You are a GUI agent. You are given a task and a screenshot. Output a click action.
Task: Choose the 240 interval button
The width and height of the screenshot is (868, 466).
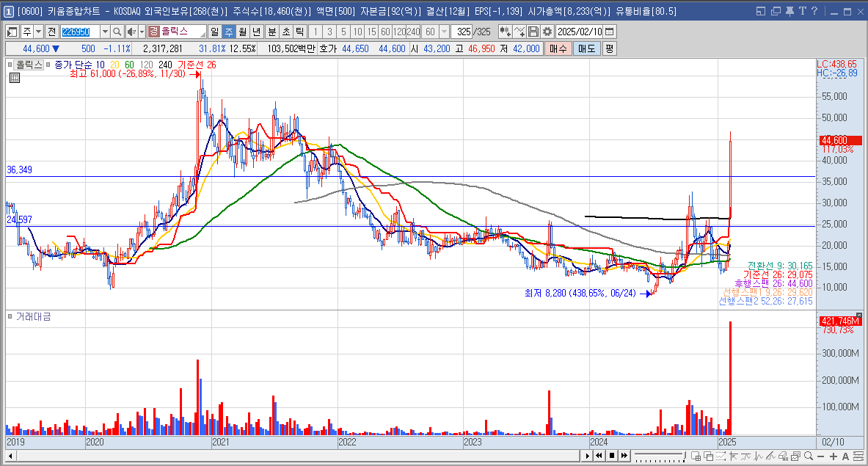[x=413, y=32]
